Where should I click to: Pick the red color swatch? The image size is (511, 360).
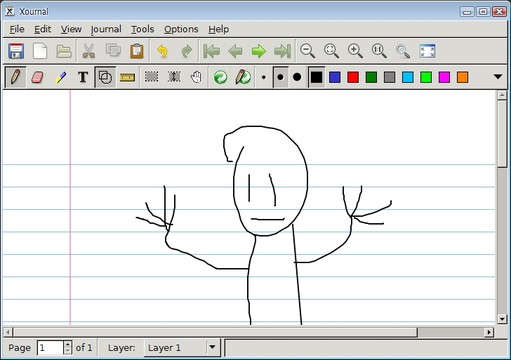353,77
